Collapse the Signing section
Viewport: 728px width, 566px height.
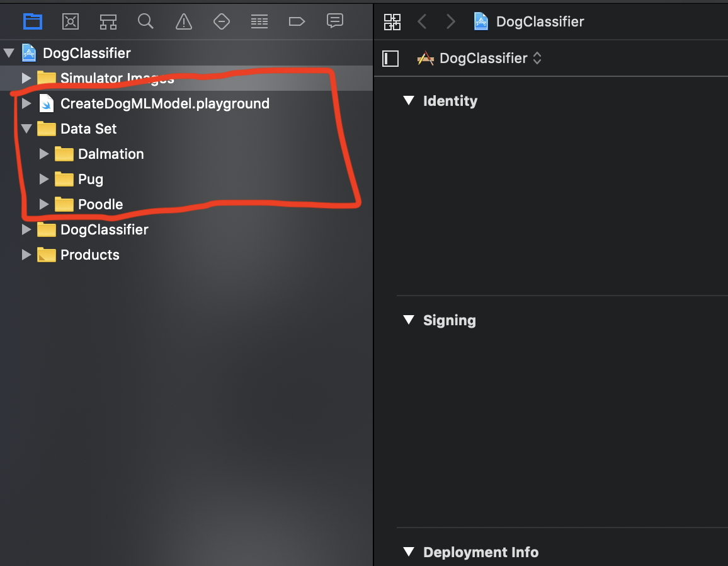click(409, 320)
